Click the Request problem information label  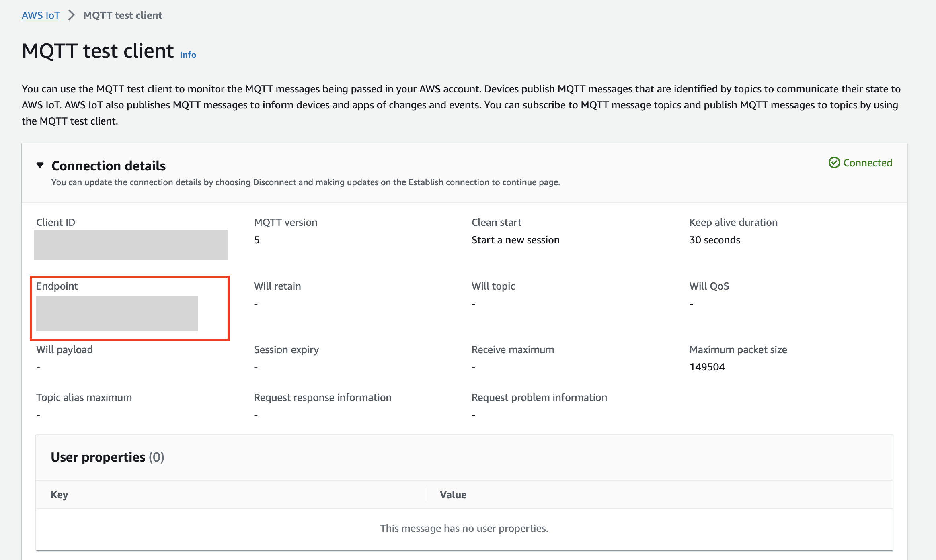(x=539, y=397)
